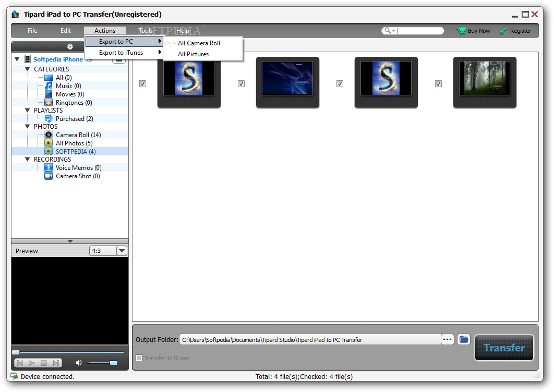
Task: Toggle the Transfer to iTunes checkbox
Action: 139,358
